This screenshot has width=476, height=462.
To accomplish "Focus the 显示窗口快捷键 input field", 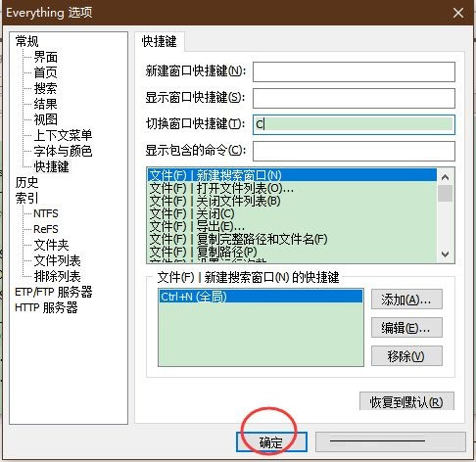I will coord(354,98).
